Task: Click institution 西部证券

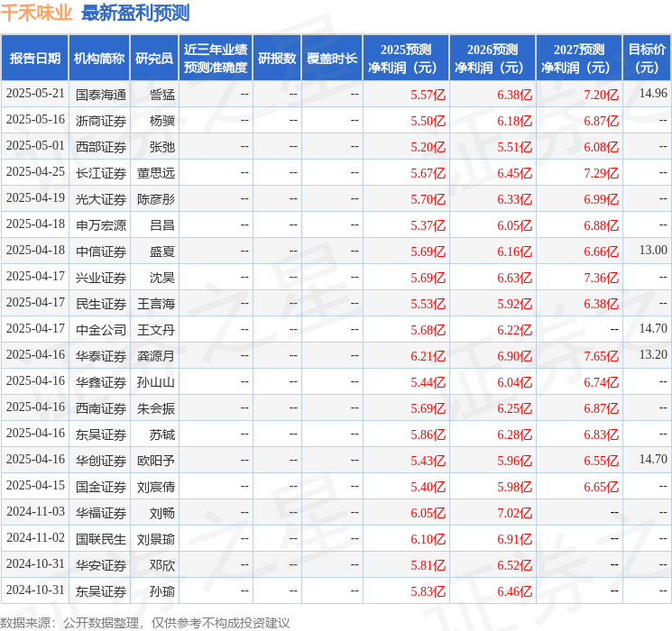Action: 101,147
